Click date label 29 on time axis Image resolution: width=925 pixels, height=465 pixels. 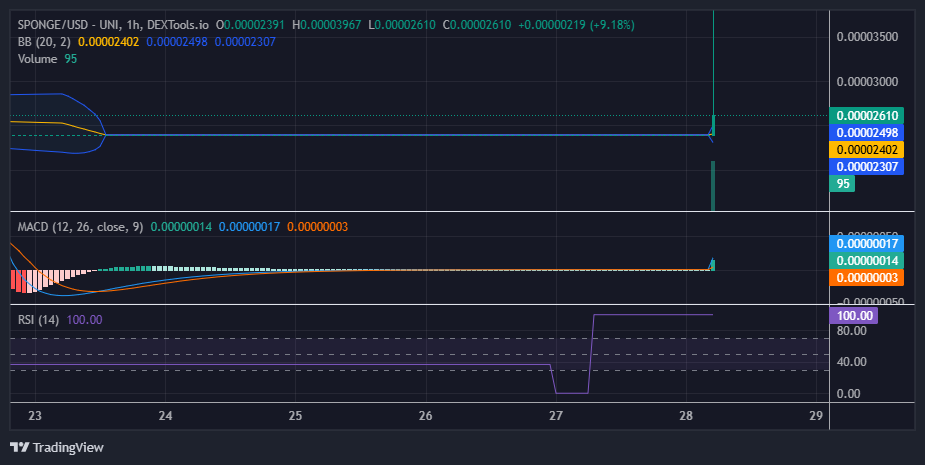816,415
